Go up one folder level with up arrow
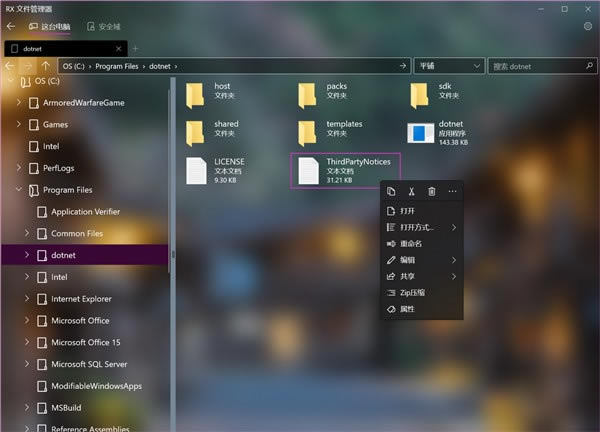The width and height of the screenshot is (600, 432). pyautogui.click(x=46, y=66)
